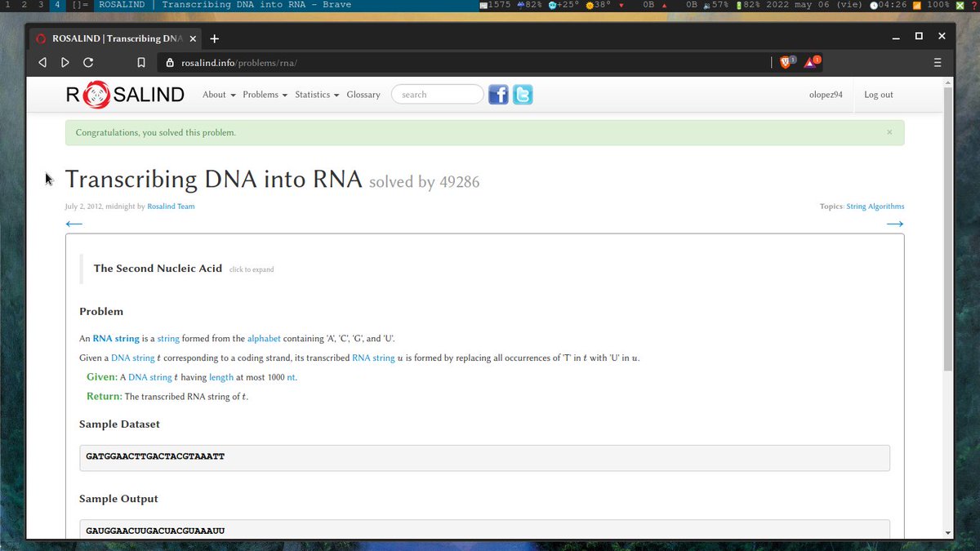
Task: View site security lock icon
Action: point(171,62)
